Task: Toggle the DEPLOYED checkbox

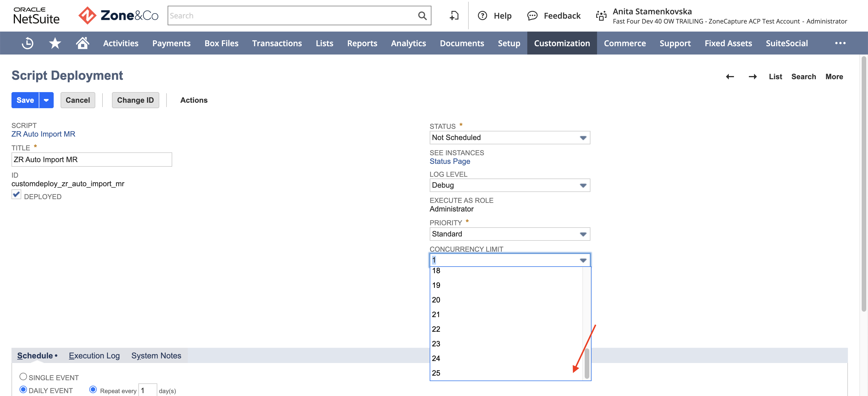Action: [16, 195]
